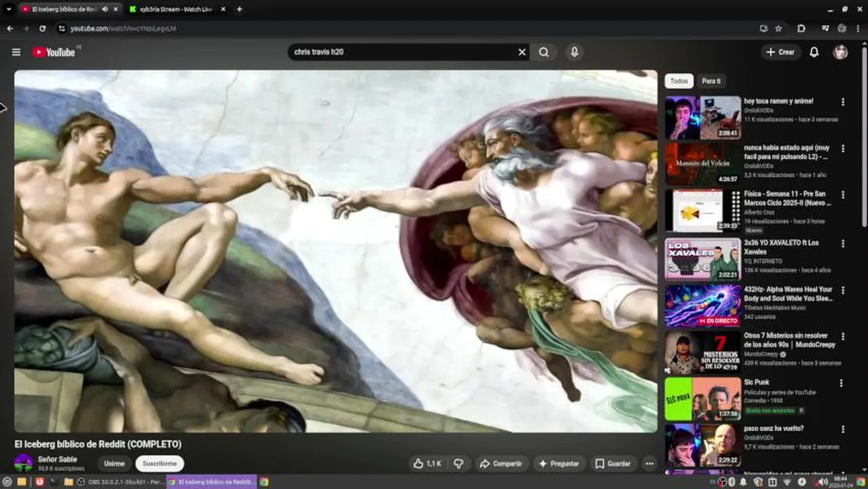Subscribe with the 'Suscribirme' button
This screenshot has width=868, height=489.
coord(160,464)
